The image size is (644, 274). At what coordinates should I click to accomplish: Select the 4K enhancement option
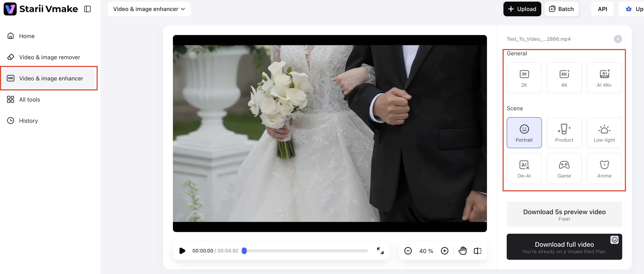[564, 78]
